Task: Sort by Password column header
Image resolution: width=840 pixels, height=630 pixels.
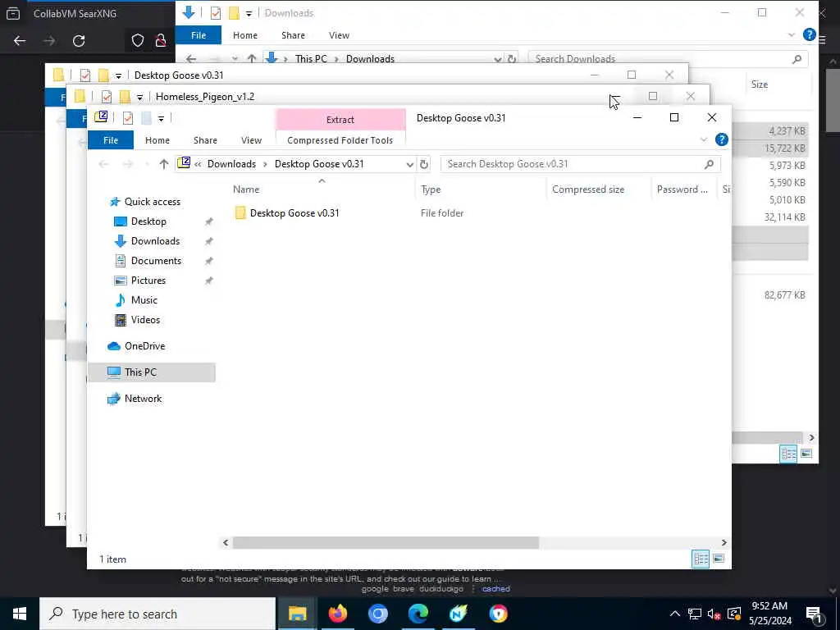Action: pos(682,189)
